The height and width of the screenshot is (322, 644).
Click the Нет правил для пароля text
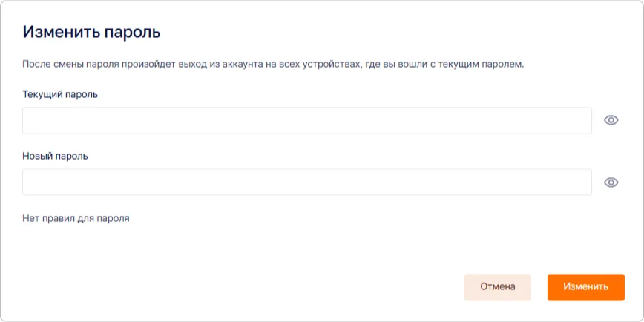point(76,219)
